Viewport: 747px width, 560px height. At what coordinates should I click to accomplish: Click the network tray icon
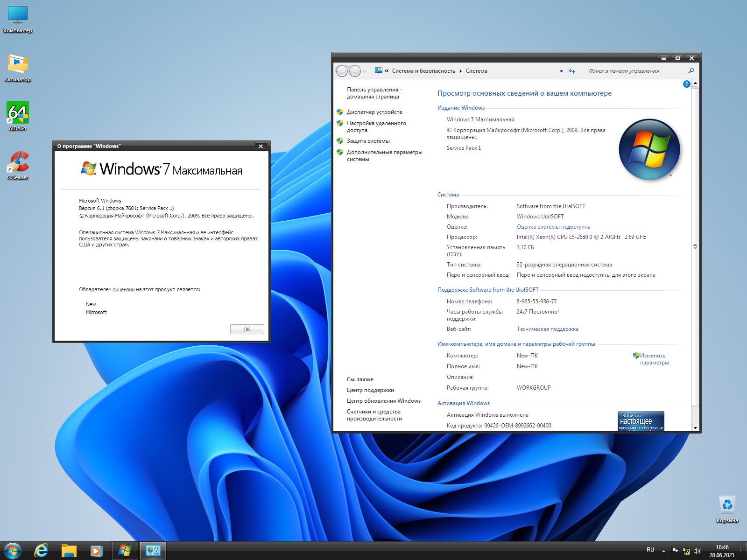click(x=686, y=551)
